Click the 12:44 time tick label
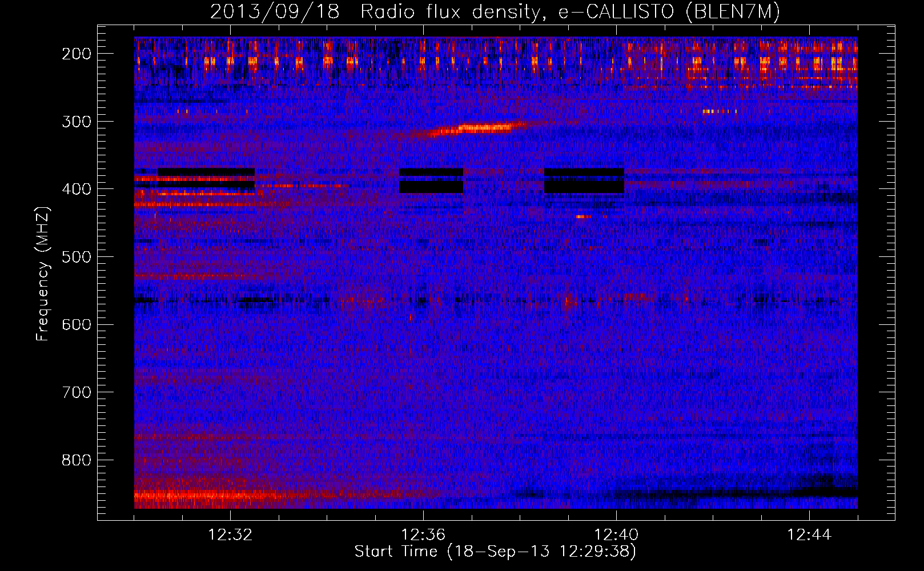Image resolution: width=924 pixels, height=571 pixels. pos(809,535)
